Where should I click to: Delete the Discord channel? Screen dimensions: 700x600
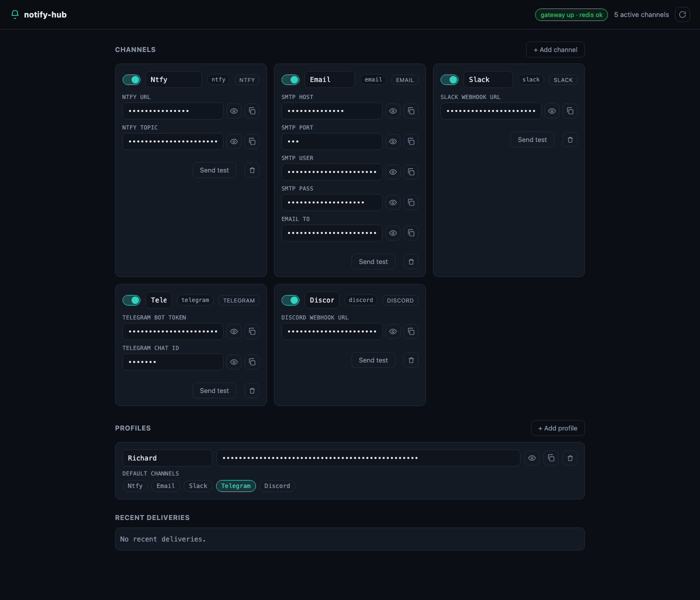click(411, 360)
